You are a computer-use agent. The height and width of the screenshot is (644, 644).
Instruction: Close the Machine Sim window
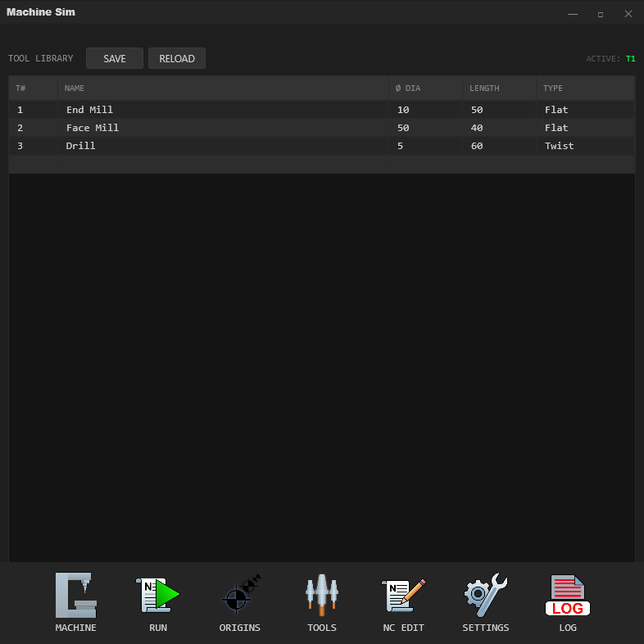[628, 14]
